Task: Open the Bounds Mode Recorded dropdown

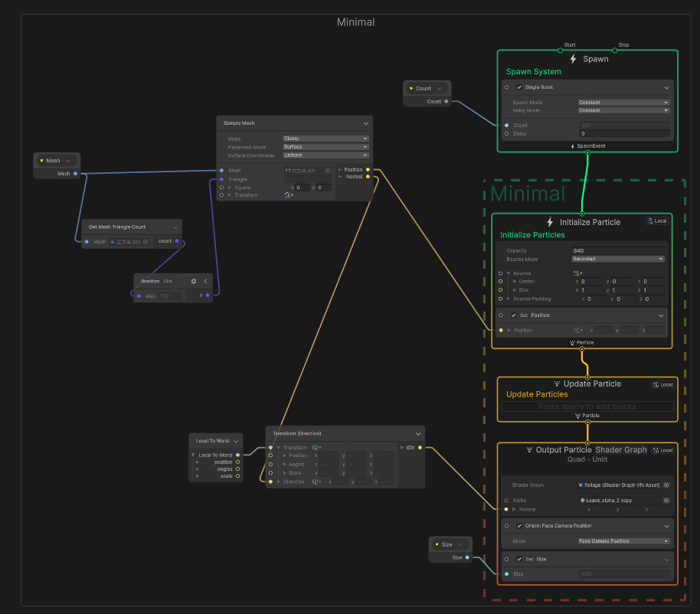Action: (617, 259)
